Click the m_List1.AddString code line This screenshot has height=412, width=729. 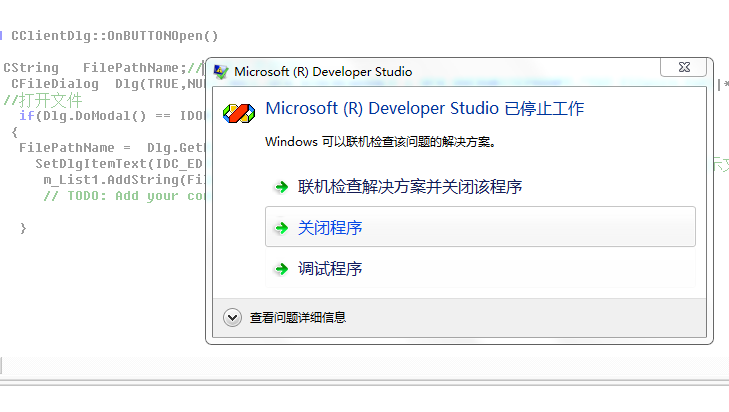click(x=124, y=180)
